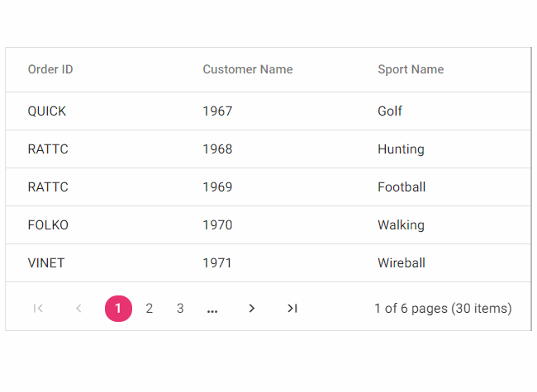Go to page 2

(150, 309)
